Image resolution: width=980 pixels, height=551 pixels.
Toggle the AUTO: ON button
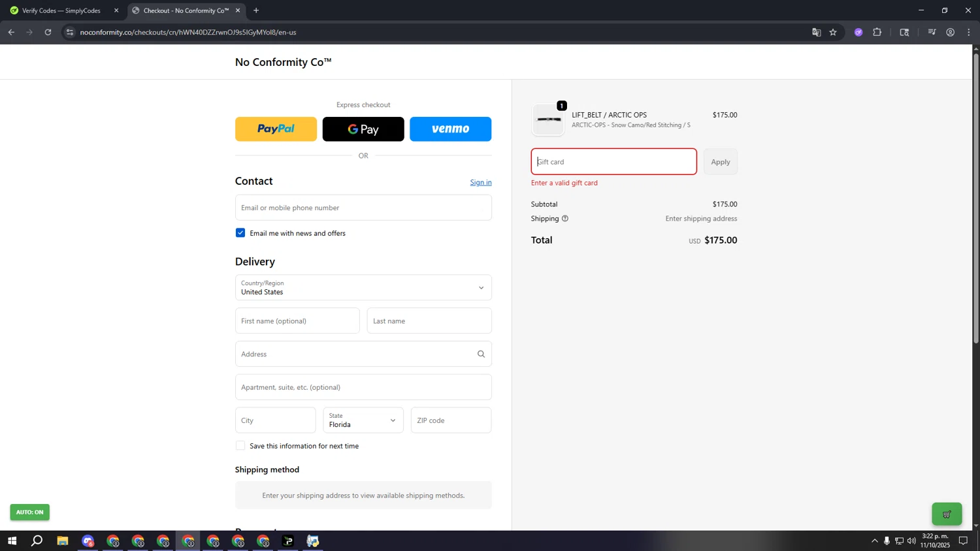(29, 512)
